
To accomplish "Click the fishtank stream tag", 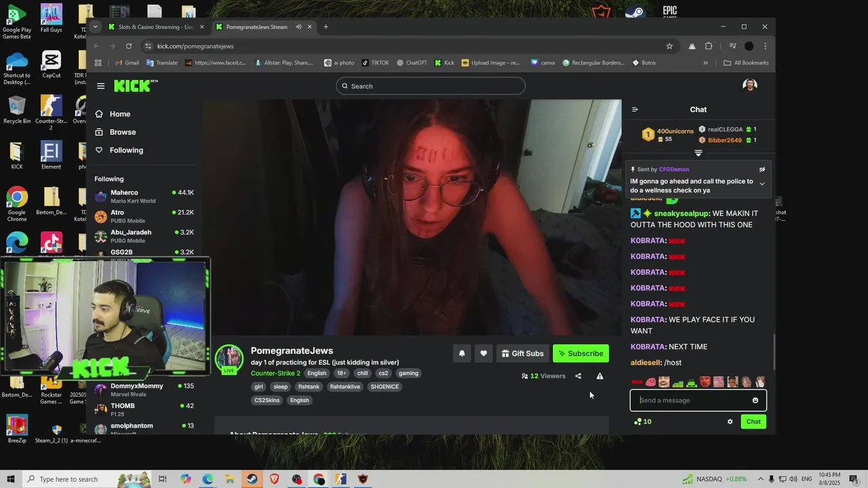I will (x=309, y=387).
